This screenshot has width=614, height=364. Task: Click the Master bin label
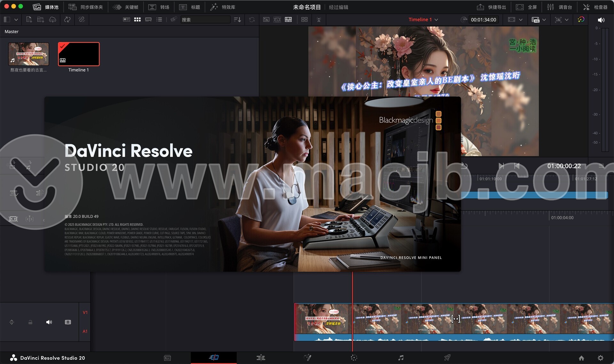[x=12, y=31]
